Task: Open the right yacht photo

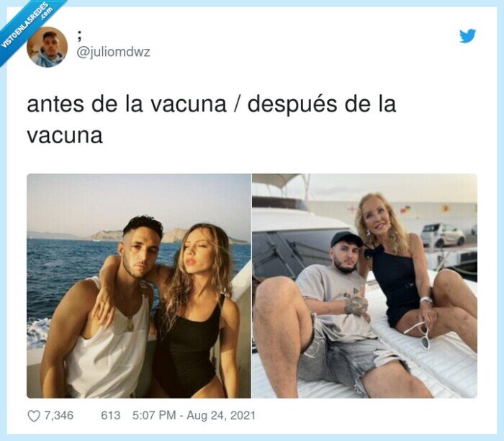Action: [364, 286]
